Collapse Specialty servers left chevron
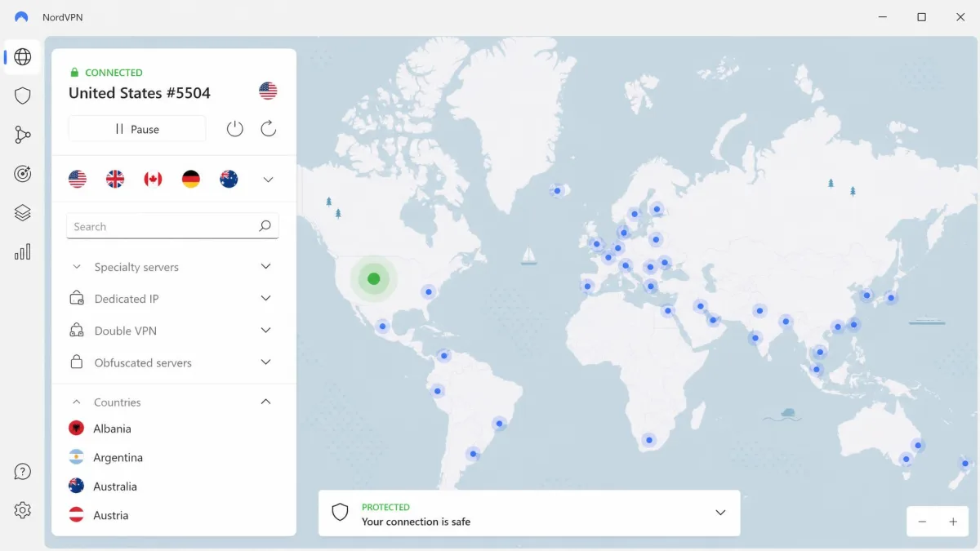 pyautogui.click(x=77, y=267)
